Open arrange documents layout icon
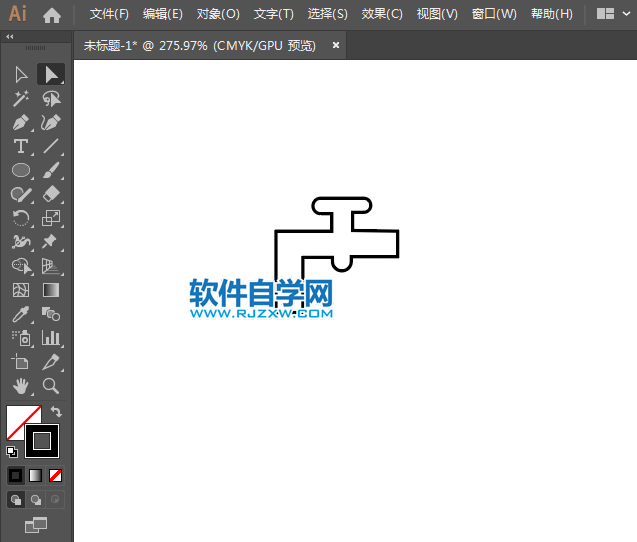Screen dimensions: 637x542 [x=605, y=14]
